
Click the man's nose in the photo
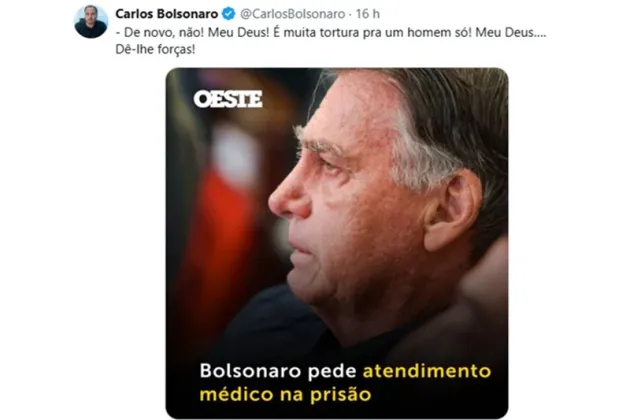[287, 197]
